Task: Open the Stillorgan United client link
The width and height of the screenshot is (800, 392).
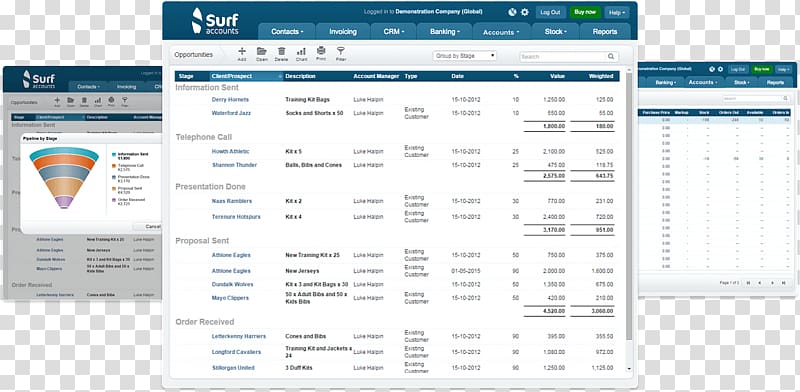Action: 233,368
